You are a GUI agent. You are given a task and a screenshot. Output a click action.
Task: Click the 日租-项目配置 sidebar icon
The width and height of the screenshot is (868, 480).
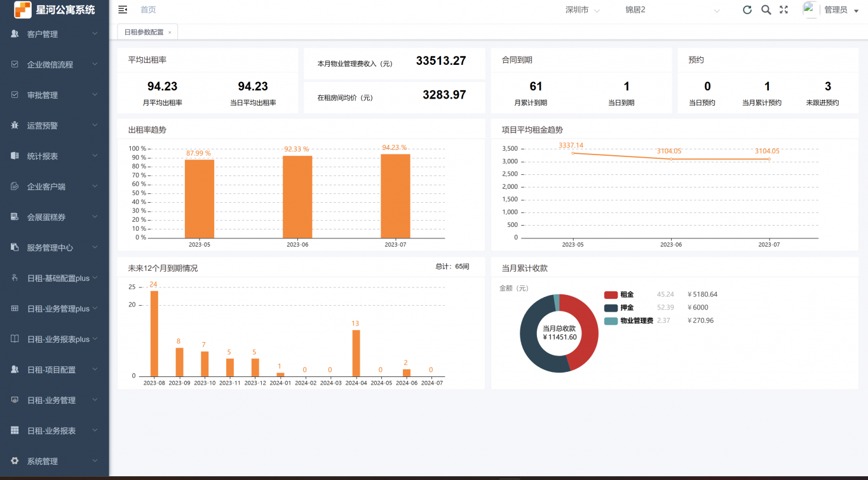pos(15,369)
